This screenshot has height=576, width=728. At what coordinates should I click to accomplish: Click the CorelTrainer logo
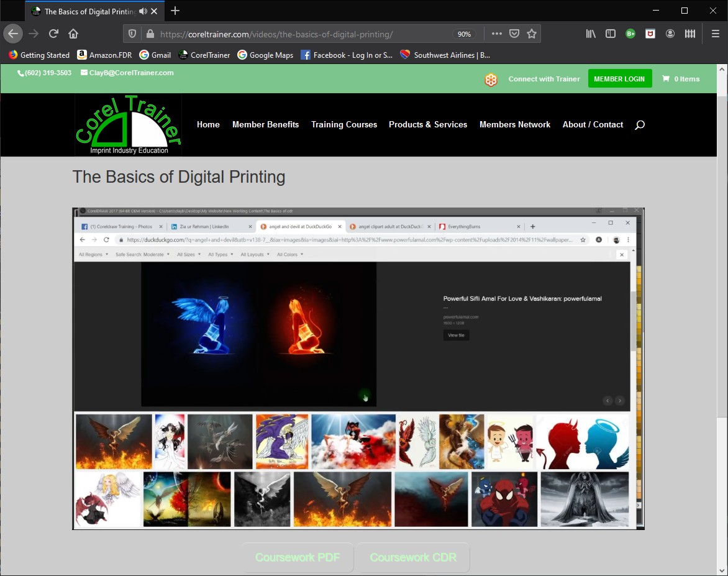pos(128,124)
